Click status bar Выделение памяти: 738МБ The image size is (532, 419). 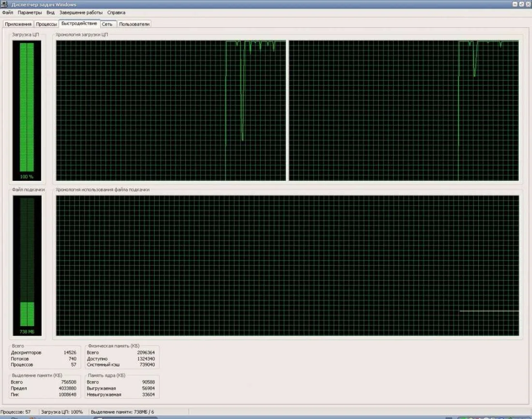pos(122,412)
